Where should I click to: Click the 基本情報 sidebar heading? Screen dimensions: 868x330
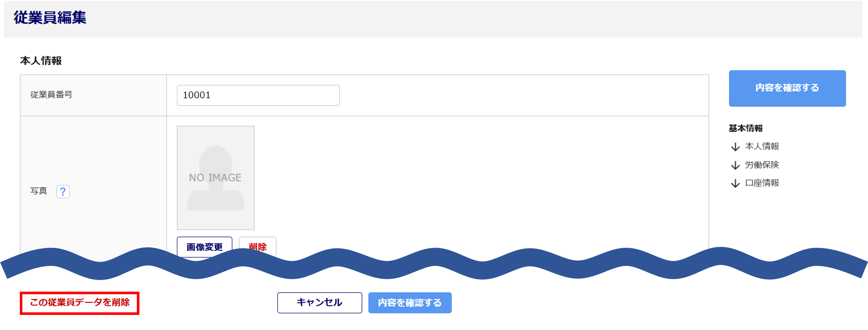745,128
